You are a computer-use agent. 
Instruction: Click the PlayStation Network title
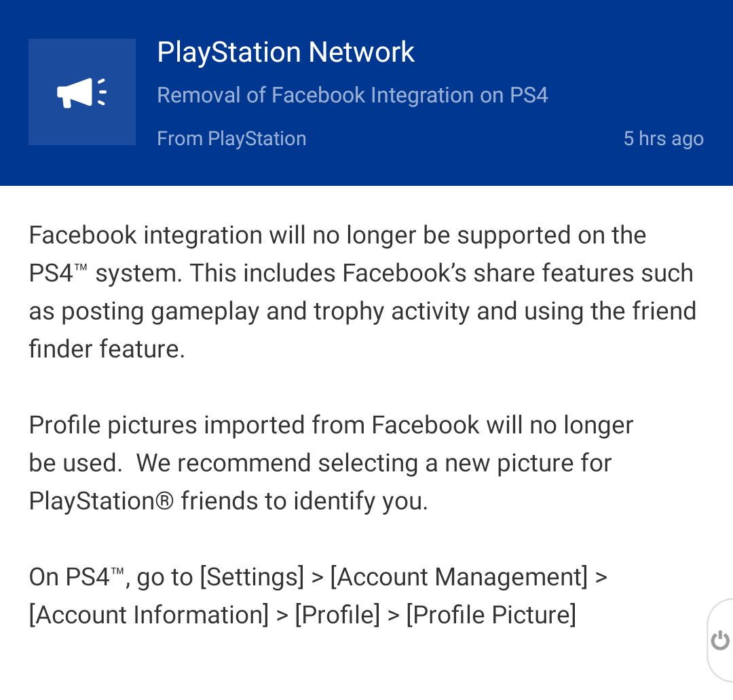tap(285, 52)
